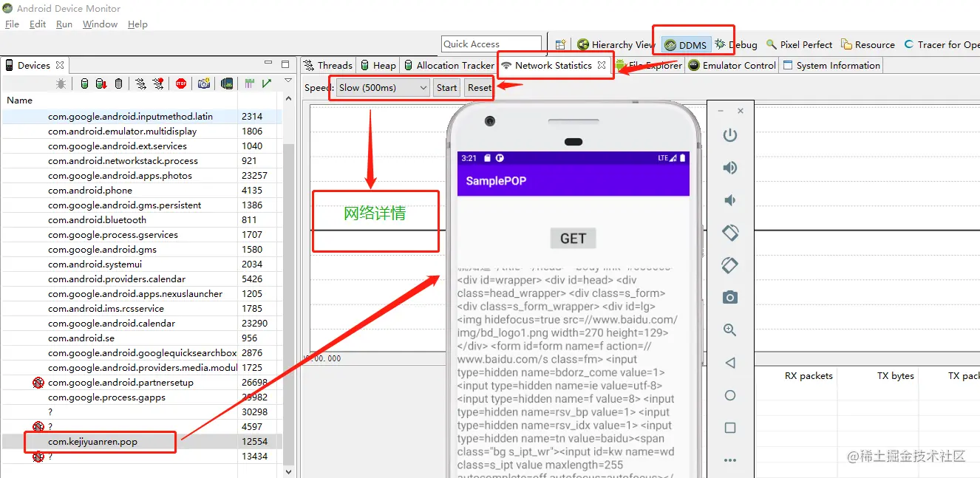
Task: Click the GET button in SamplePOP app
Action: click(574, 238)
